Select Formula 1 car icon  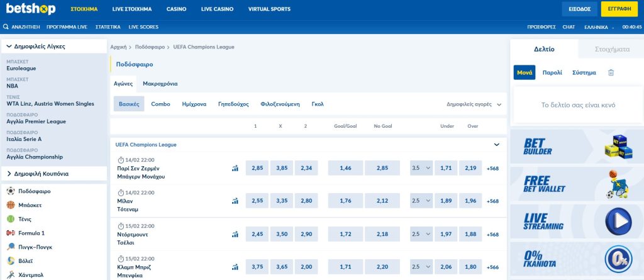(11, 233)
